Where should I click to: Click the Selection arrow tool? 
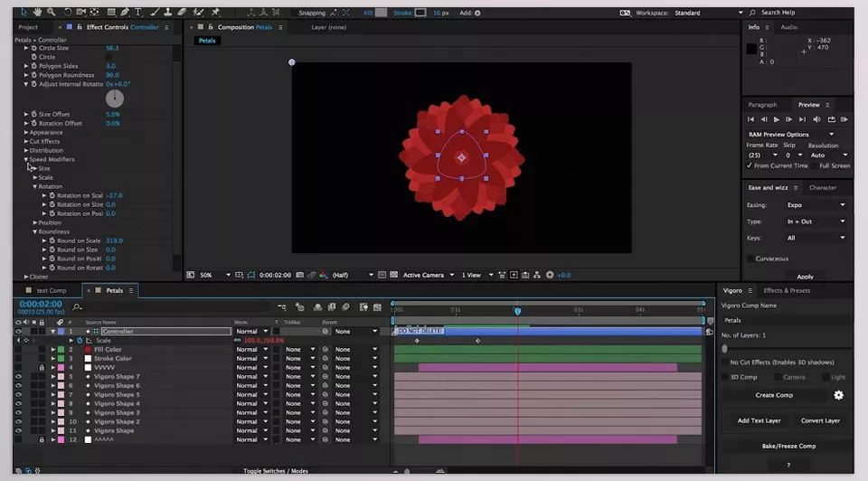[24, 12]
